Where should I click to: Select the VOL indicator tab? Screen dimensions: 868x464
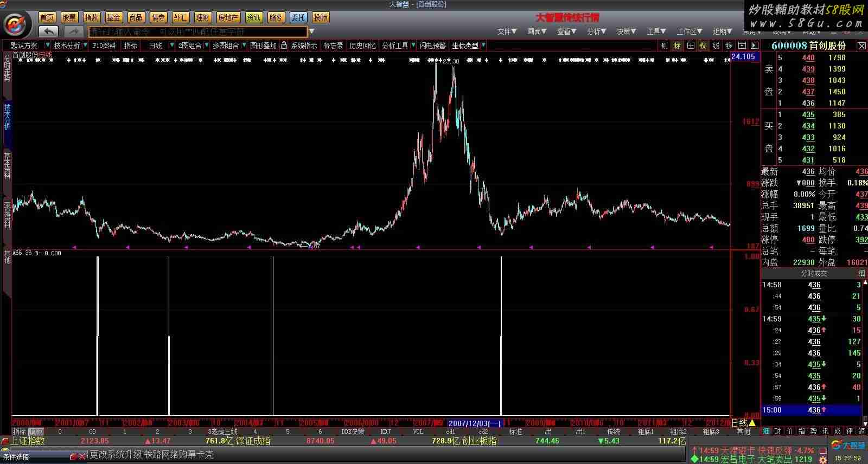(418, 431)
